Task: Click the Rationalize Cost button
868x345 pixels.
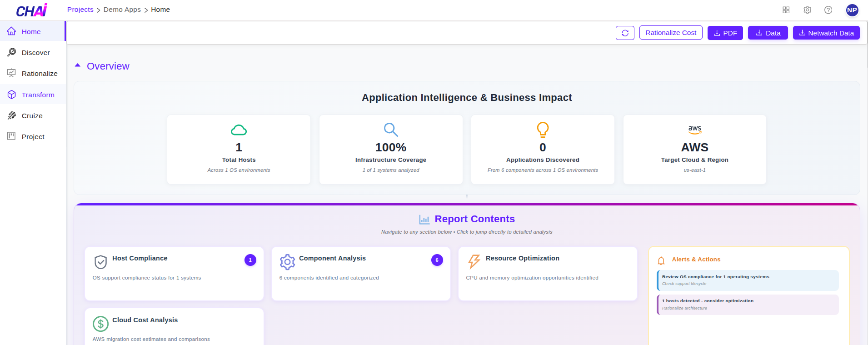Action: (670, 33)
